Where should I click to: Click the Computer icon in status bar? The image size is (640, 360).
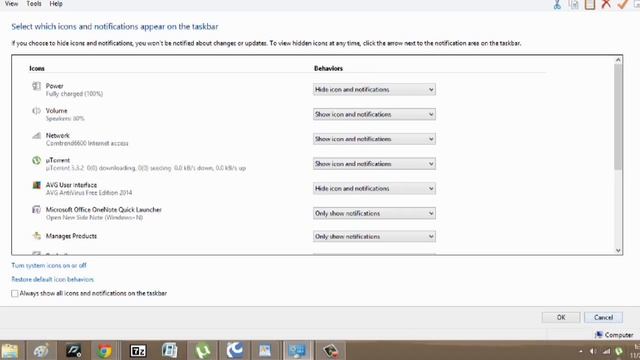pos(599,335)
